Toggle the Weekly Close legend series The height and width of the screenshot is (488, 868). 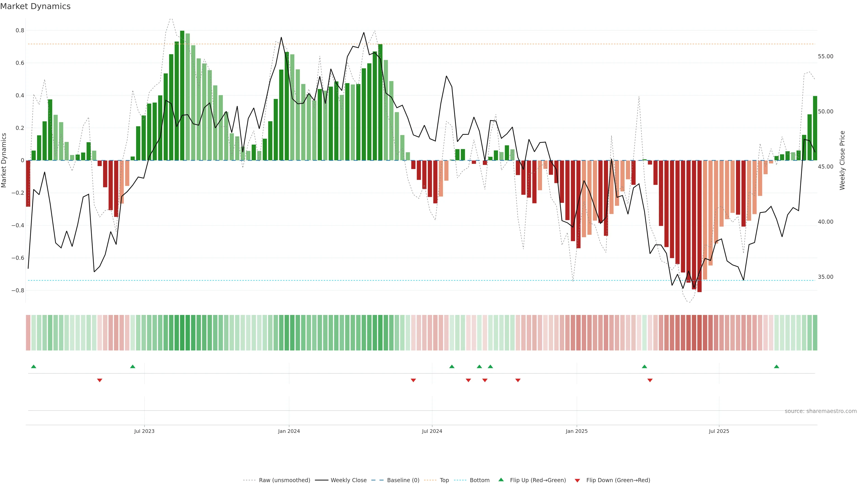pos(348,480)
